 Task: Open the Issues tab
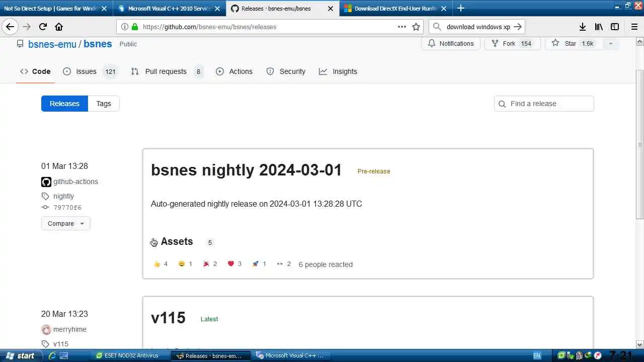pyautogui.click(x=91, y=71)
